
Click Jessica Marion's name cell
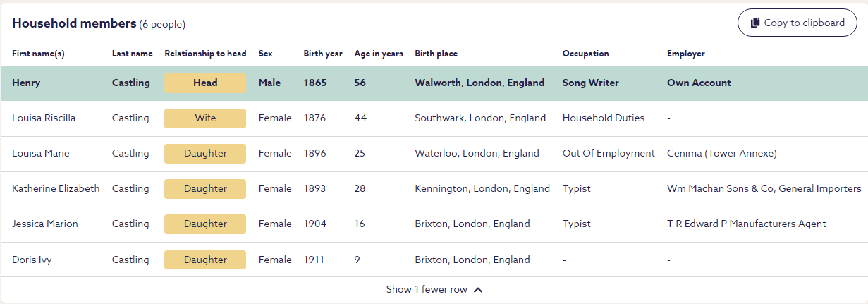point(45,224)
